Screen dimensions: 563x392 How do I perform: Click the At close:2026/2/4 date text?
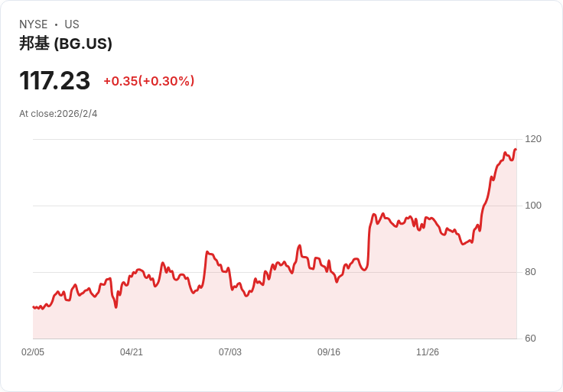pos(58,114)
